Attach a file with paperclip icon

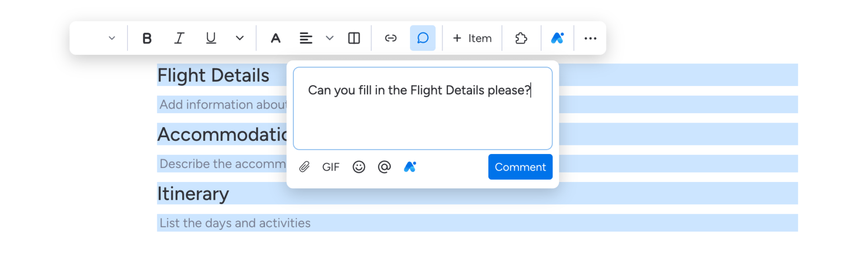(x=304, y=167)
